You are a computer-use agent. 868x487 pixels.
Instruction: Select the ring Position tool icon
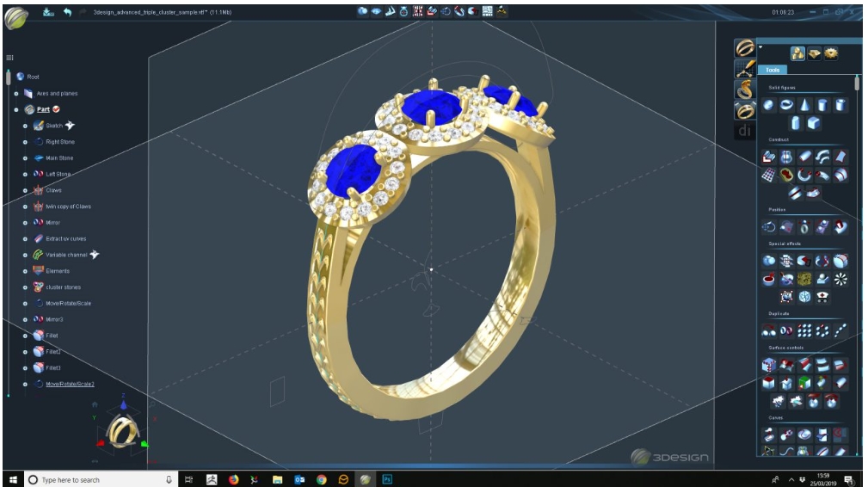[804, 227]
